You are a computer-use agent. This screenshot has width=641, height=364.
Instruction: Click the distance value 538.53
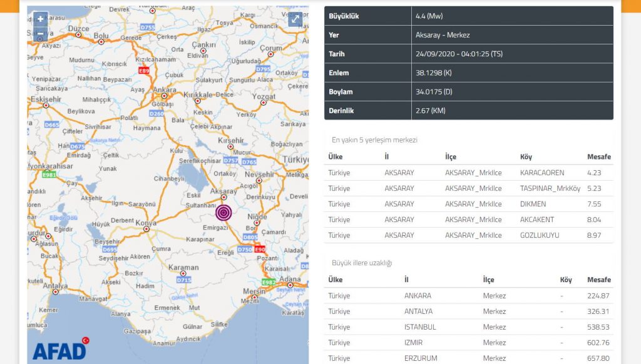(598, 327)
